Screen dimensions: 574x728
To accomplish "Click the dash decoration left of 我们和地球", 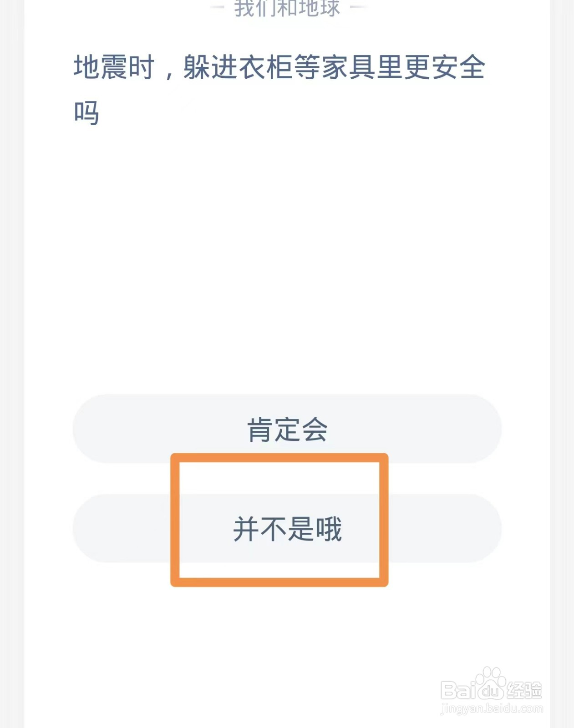I will [218, 7].
